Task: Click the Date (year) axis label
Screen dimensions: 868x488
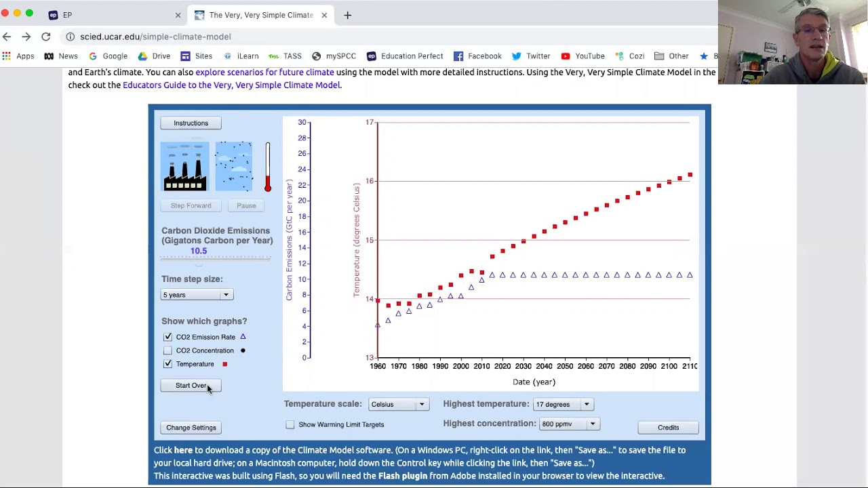Action: click(x=534, y=382)
